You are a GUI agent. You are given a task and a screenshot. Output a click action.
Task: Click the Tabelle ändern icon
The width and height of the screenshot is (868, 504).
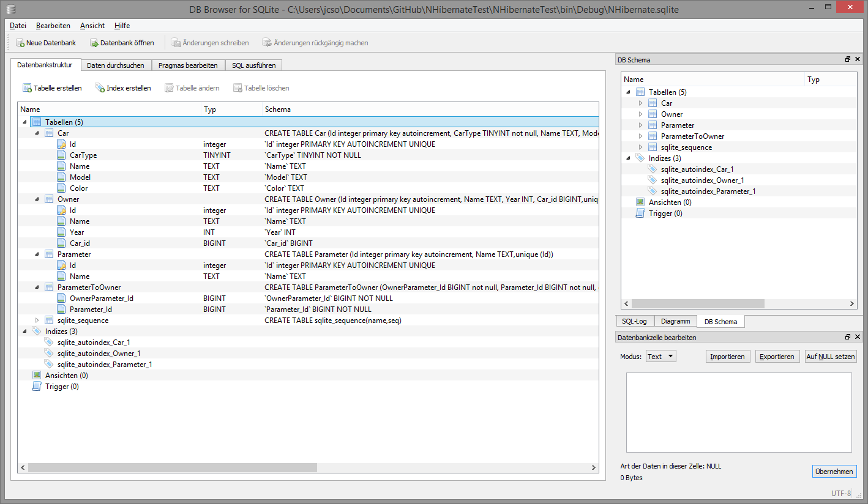click(x=169, y=88)
